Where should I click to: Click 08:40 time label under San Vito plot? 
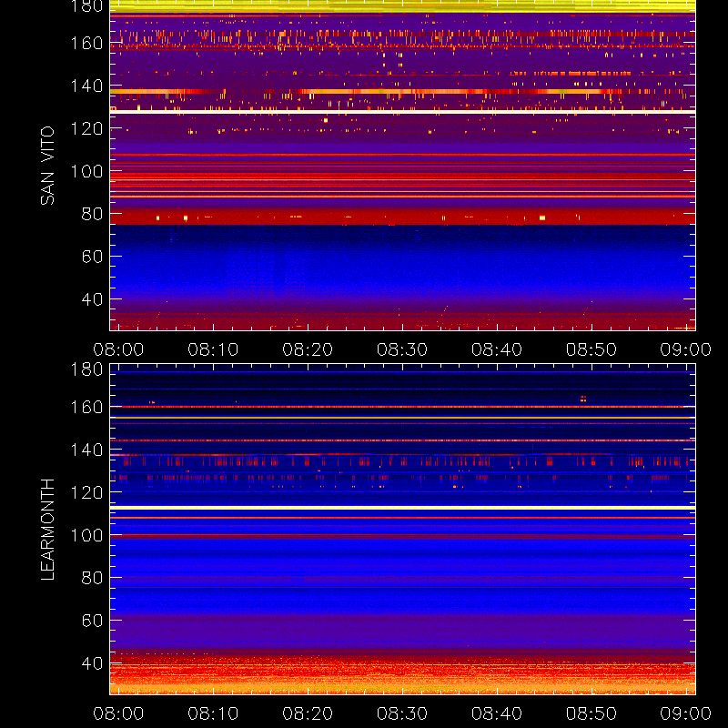(497, 349)
